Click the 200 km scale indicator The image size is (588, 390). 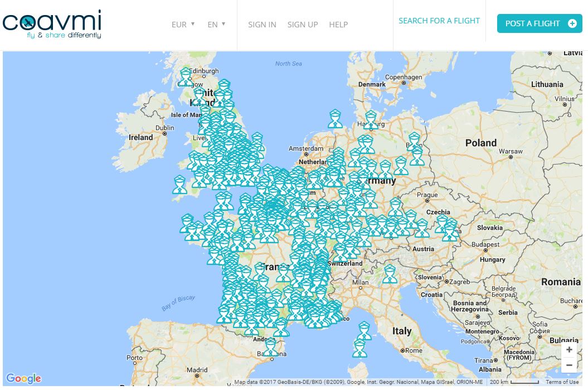(514, 382)
